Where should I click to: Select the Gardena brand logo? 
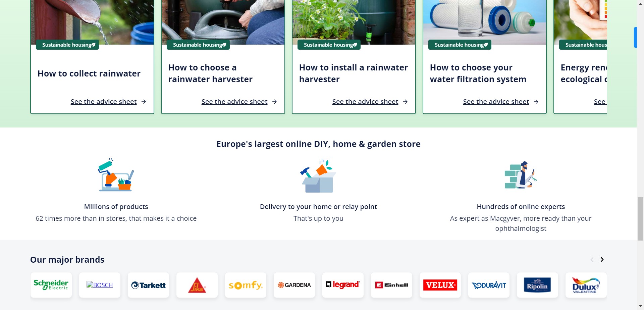pos(294,285)
